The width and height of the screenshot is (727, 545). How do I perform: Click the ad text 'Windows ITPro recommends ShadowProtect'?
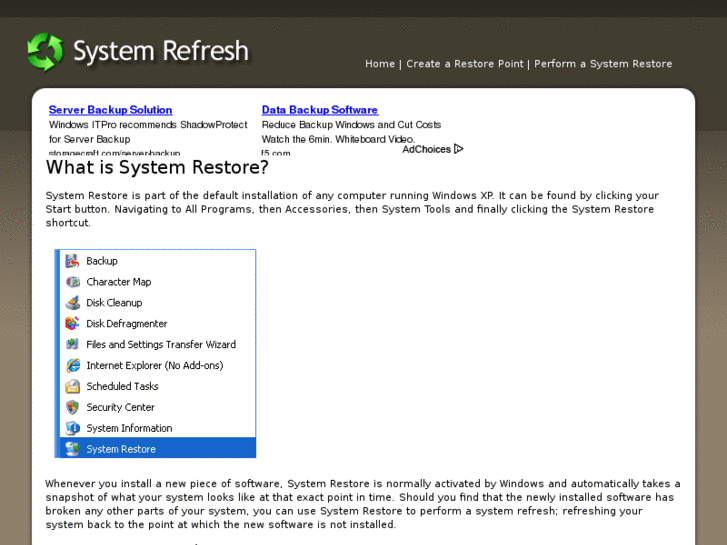click(x=148, y=125)
